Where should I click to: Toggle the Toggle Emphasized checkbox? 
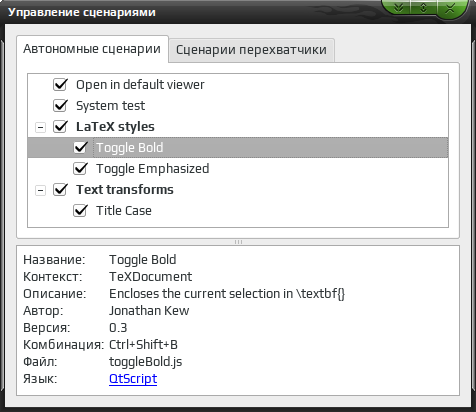point(80,168)
